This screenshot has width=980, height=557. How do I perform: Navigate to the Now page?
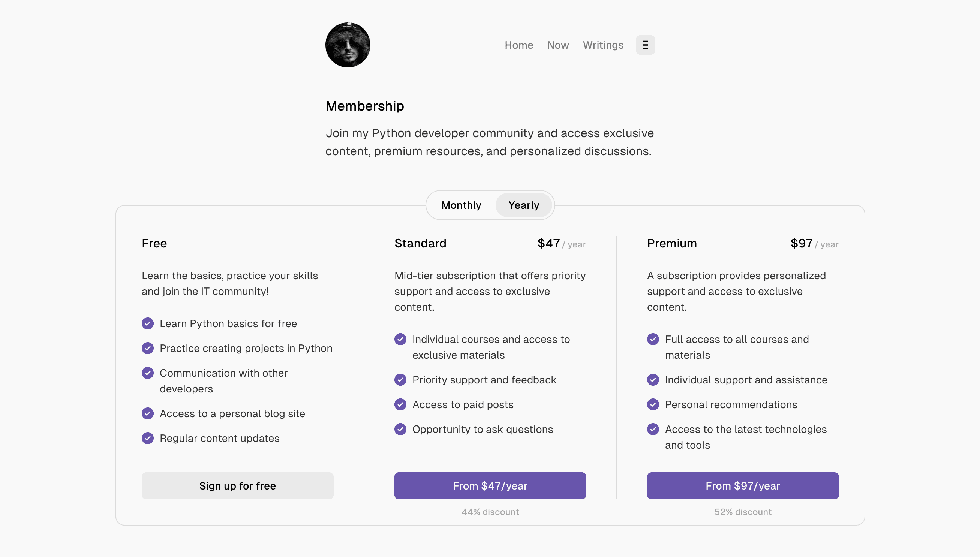click(558, 45)
